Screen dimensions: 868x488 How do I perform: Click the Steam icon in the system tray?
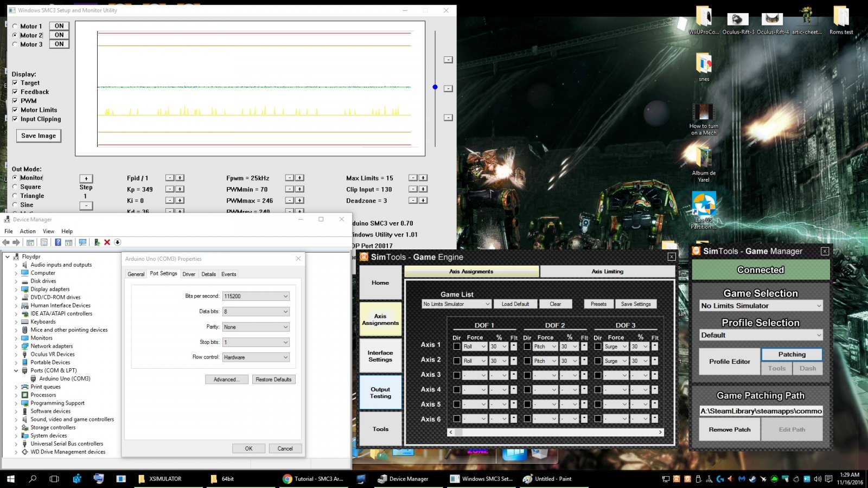tap(752, 479)
